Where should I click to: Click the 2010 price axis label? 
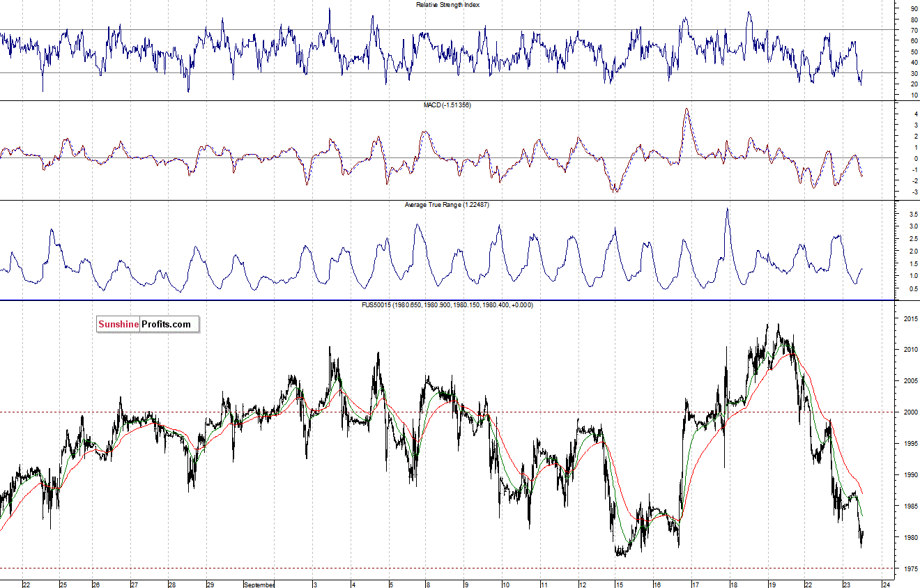pyautogui.click(x=910, y=350)
